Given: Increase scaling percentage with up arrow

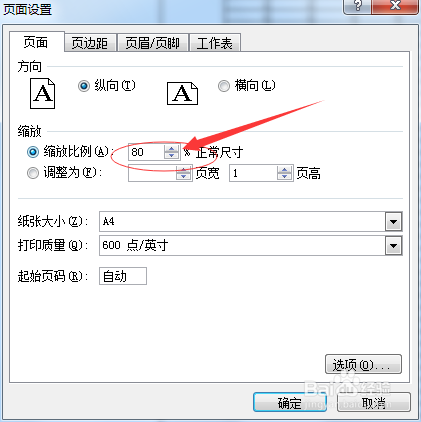Looking at the screenshot, I should pyautogui.click(x=171, y=148).
